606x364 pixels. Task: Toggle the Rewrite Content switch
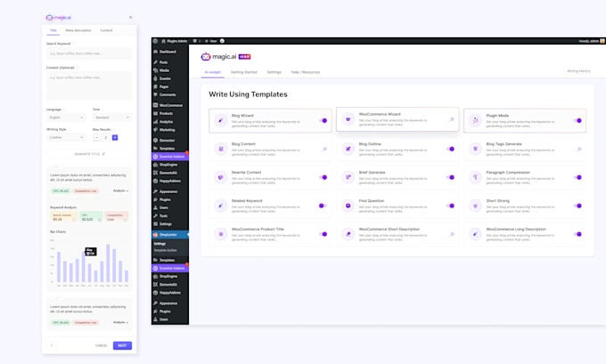323,177
